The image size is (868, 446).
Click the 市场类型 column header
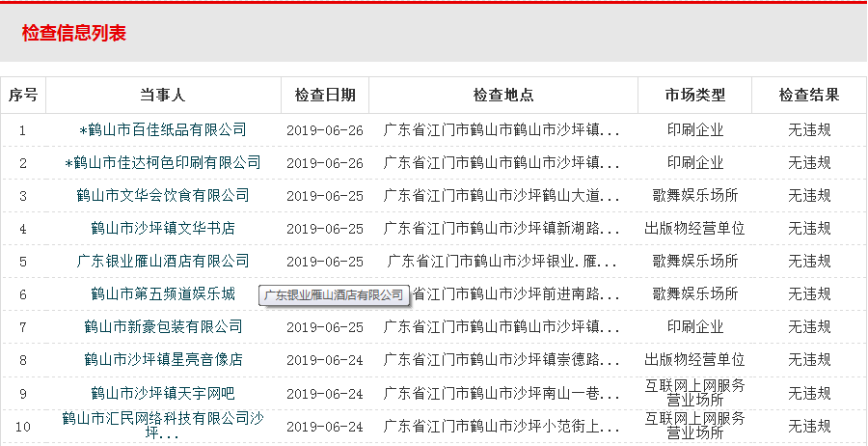pyautogui.click(x=694, y=95)
